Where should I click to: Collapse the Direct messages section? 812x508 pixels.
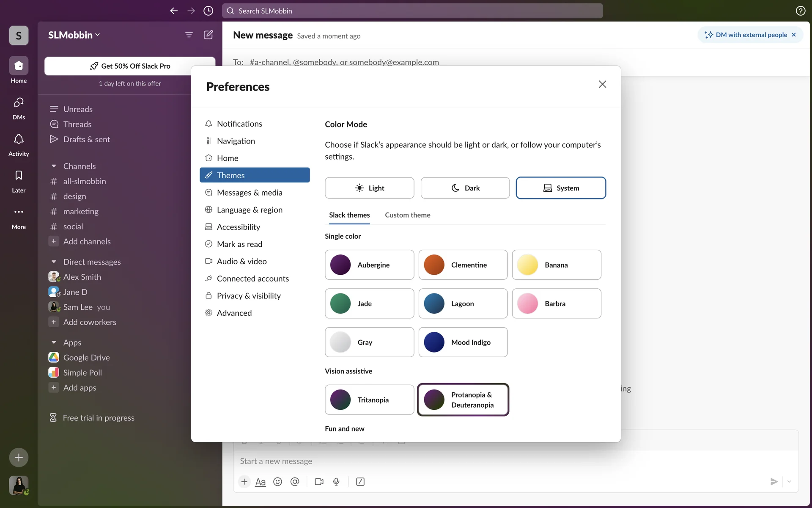click(54, 262)
